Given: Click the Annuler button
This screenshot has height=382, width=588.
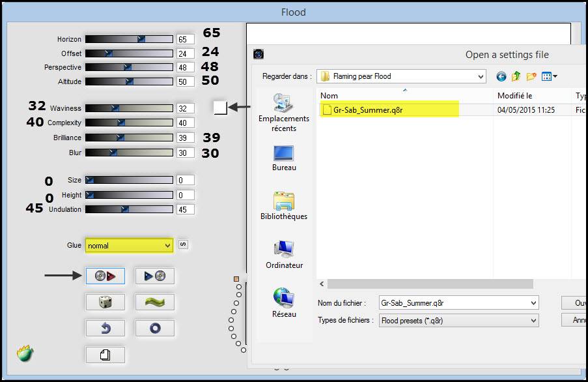Looking at the screenshot, I should [x=574, y=319].
